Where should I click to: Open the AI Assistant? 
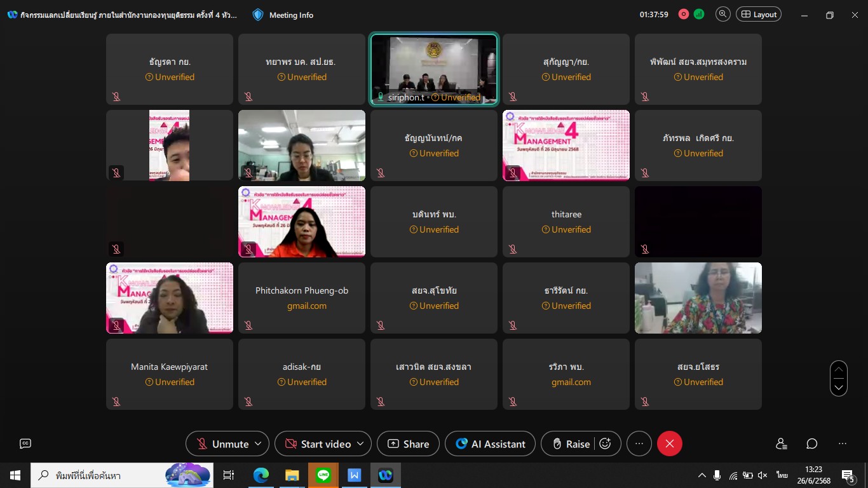490,444
